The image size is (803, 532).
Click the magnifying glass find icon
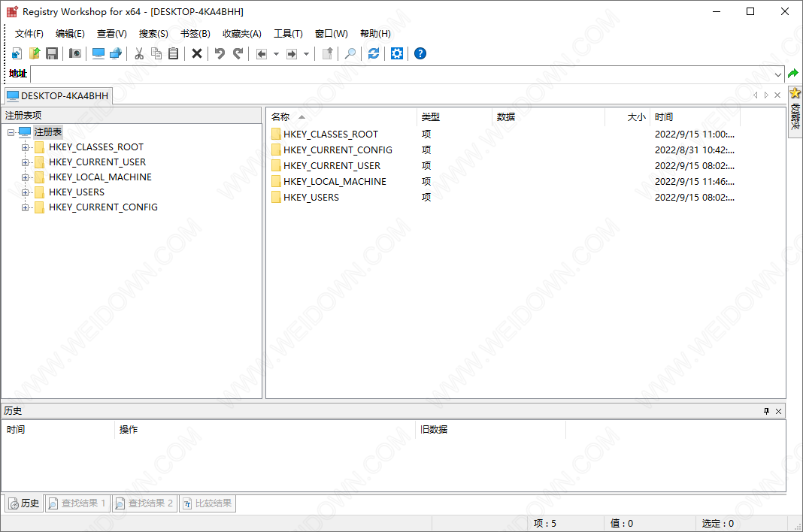(350, 53)
